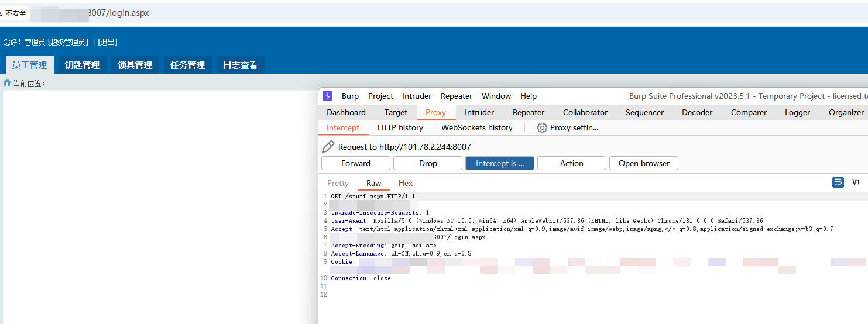Click the Accept-Language header line
This screenshot has height=324, width=868.
point(401,254)
